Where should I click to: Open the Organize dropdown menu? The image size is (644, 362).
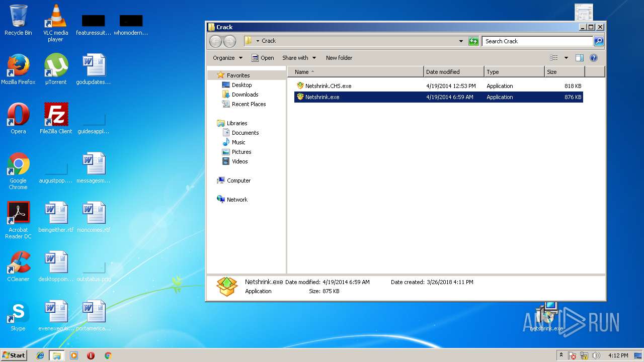(x=227, y=58)
